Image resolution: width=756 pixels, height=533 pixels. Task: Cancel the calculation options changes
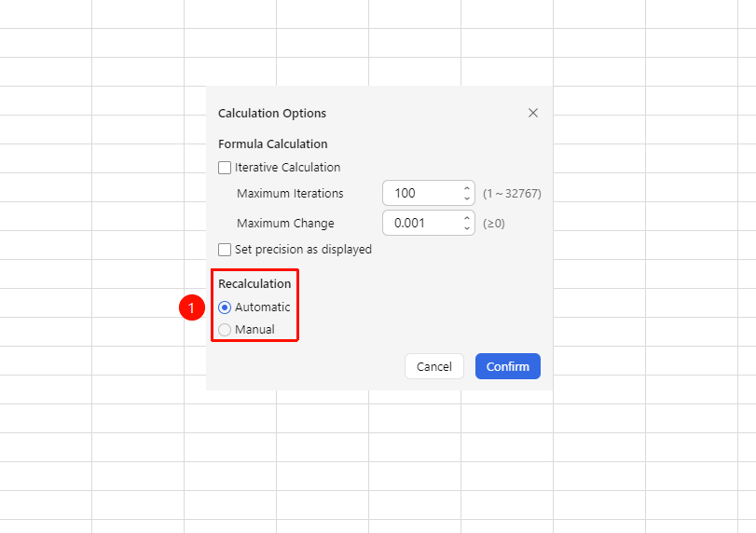pyautogui.click(x=434, y=367)
